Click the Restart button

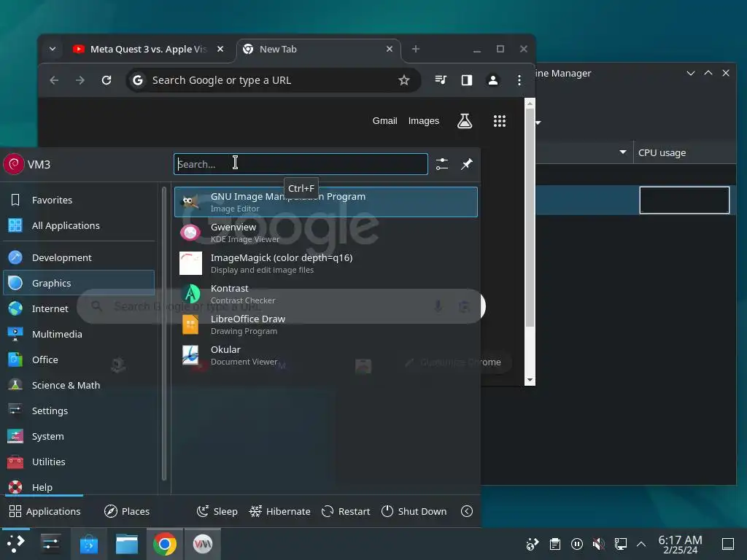(346, 511)
